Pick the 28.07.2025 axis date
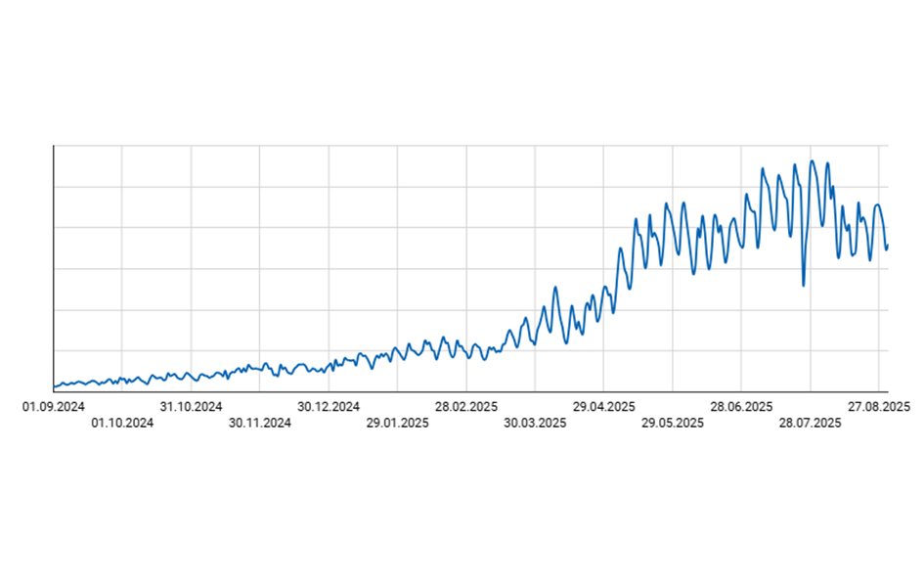Image resolution: width=924 pixels, height=587 pixels. click(x=810, y=424)
